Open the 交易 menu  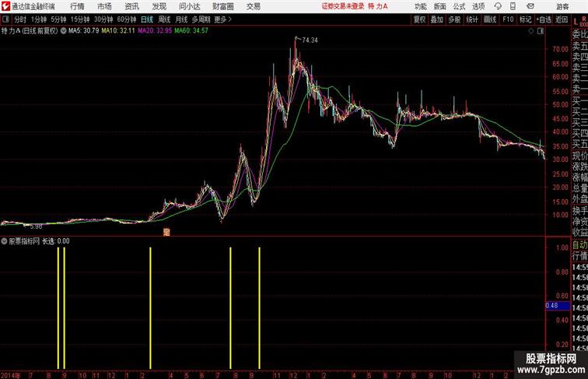pos(253,6)
